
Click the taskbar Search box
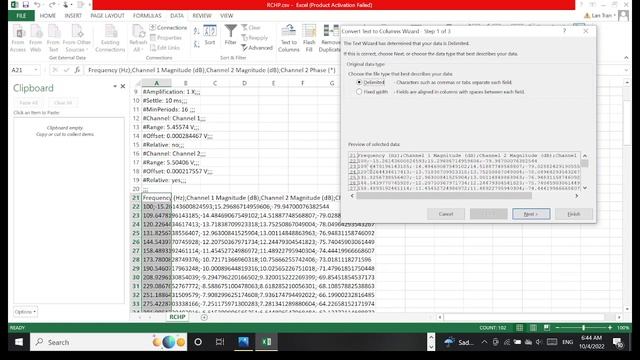[x=109, y=342]
